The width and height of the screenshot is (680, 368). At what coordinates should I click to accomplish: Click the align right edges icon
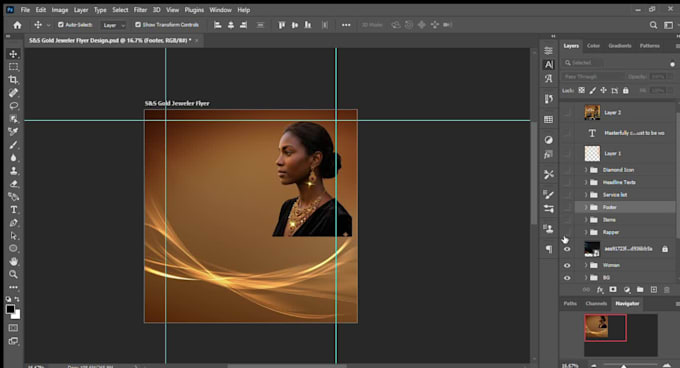243,25
